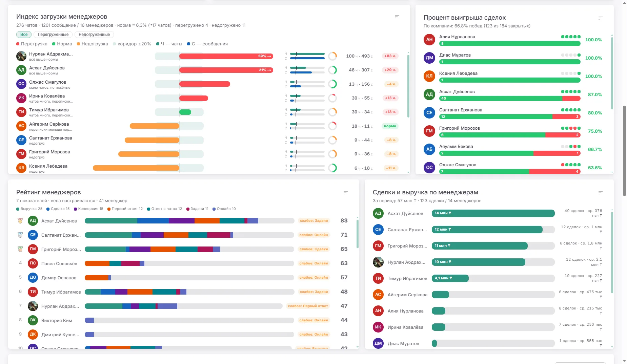This screenshot has height=364, width=627.
Task: Toggle the Выручка 25 legend item
Action: (x=29, y=209)
